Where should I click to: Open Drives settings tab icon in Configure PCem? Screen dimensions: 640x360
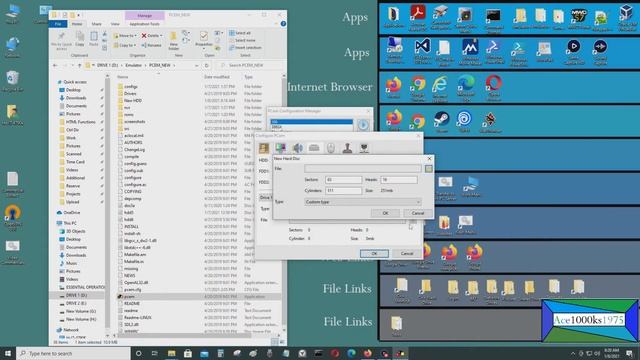coord(314,148)
